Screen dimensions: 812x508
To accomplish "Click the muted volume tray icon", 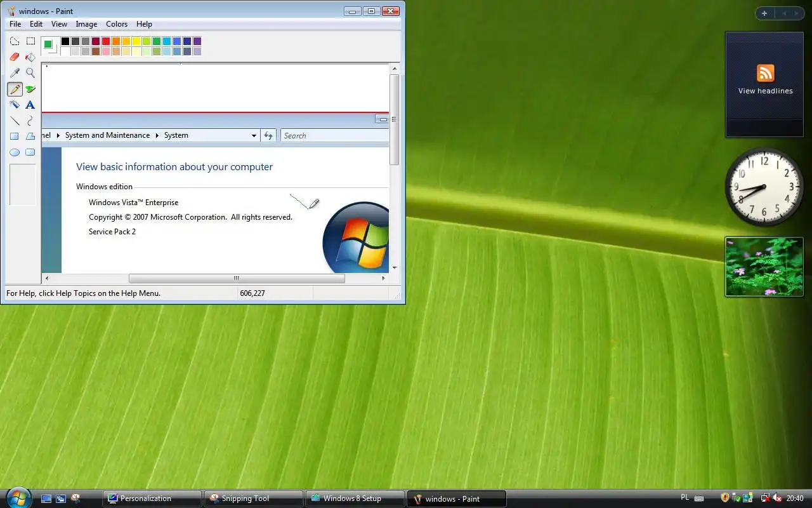I will [777, 498].
